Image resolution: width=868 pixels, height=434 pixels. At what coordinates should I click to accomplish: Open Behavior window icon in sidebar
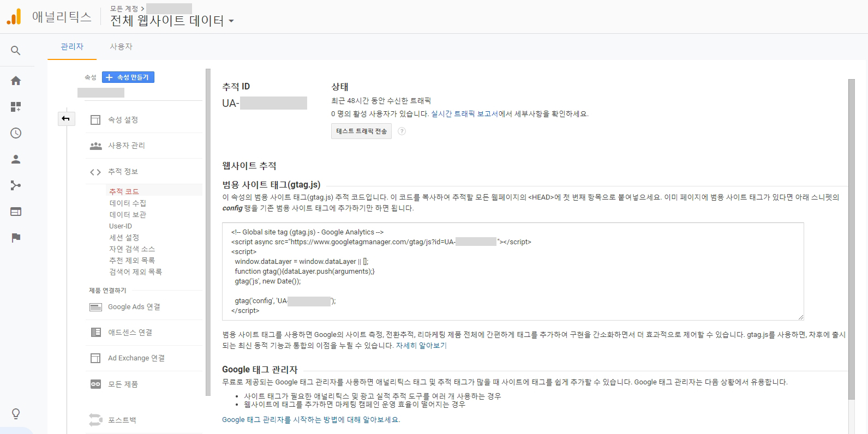coord(16,212)
